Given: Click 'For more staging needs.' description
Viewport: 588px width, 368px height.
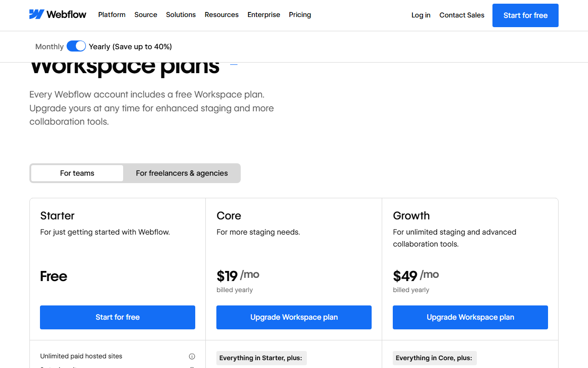Looking at the screenshot, I should pos(258,232).
